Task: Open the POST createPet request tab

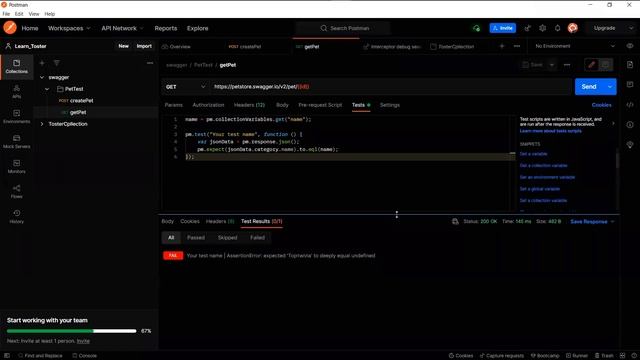Action: pyautogui.click(x=245, y=47)
